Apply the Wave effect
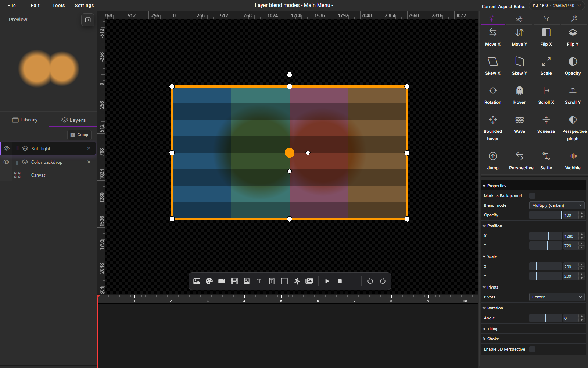 [x=519, y=124]
